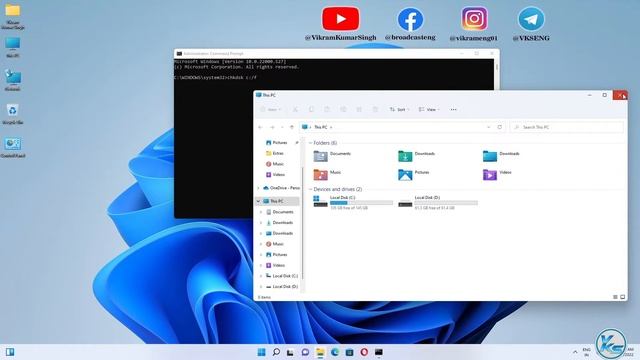The width and height of the screenshot is (640, 360).
Task: Open the Recycle Bin desktop icon
Action: tap(13, 113)
